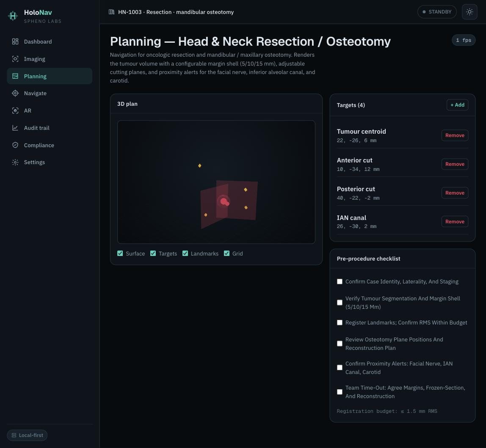Check Verify Tumour Segmentation And Margin Shell
486x448 pixels.
click(x=340, y=302)
